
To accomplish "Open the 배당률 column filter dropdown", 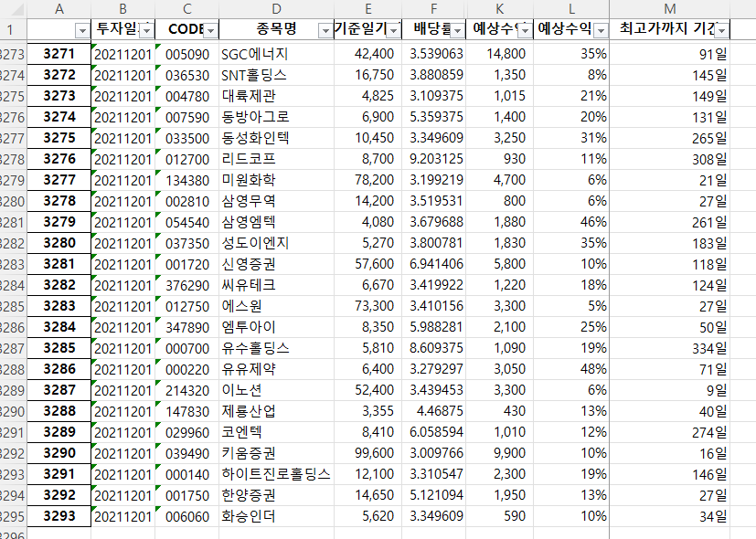I will [x=457, y=31].
